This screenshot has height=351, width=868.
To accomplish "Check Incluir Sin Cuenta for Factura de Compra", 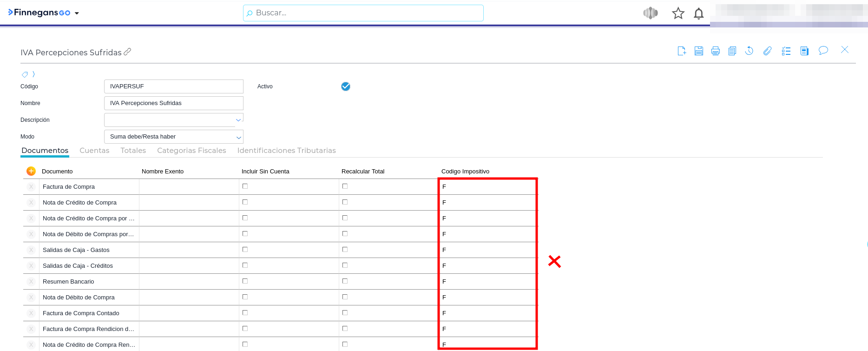I will point(245,186).
